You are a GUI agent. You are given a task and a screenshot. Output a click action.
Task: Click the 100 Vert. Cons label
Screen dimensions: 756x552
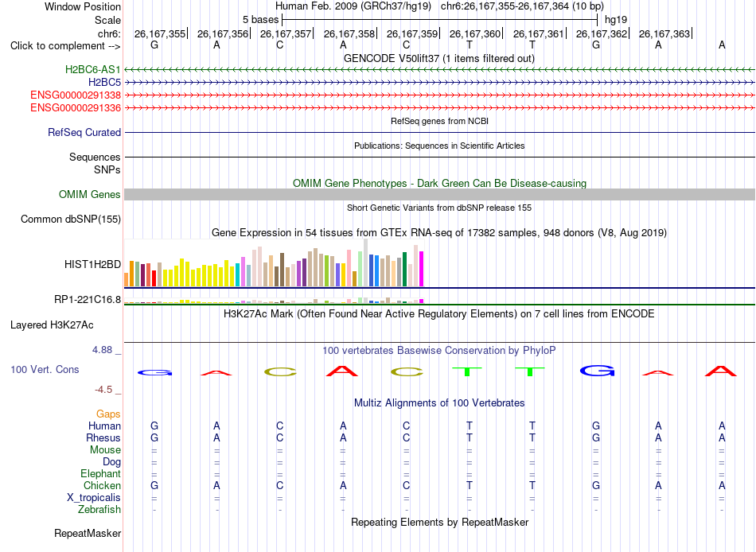[x=45, y=369]
